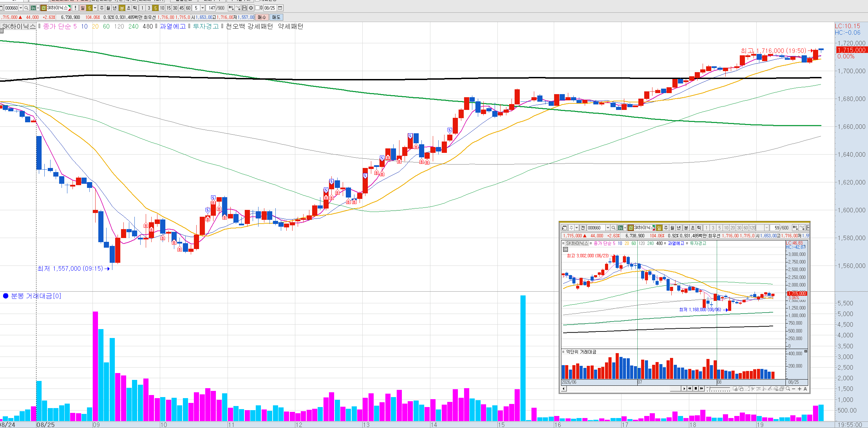Open the dropdown arrow next to 뉴 in main toolbar
Screen dimensions: 868x428
[x=38, y=8]
